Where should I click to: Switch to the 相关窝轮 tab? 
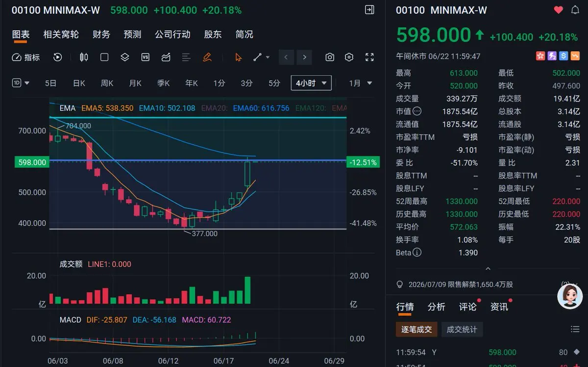point(61,34)
